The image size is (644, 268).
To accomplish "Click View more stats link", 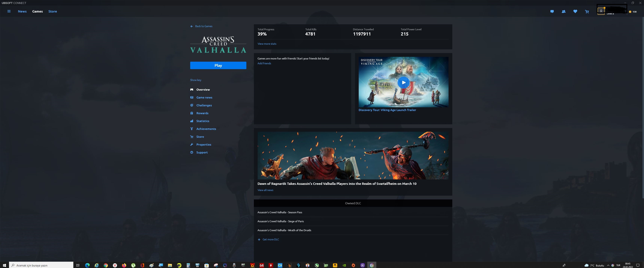I will [x=267, y=44].
